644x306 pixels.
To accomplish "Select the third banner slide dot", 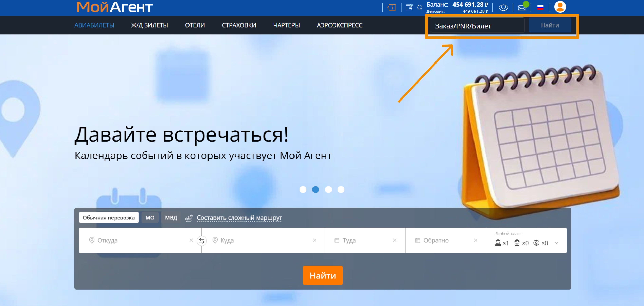I will tap(328, 189).
